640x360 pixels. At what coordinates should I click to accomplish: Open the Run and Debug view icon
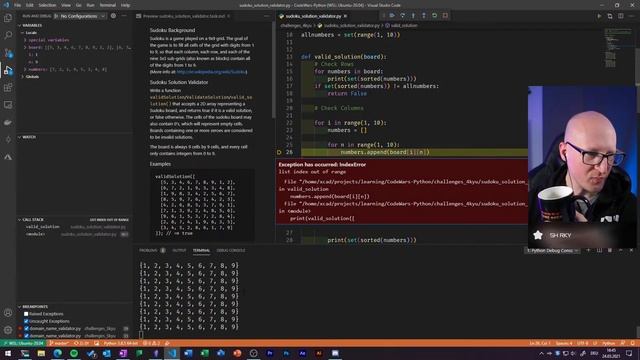point(8,70)
